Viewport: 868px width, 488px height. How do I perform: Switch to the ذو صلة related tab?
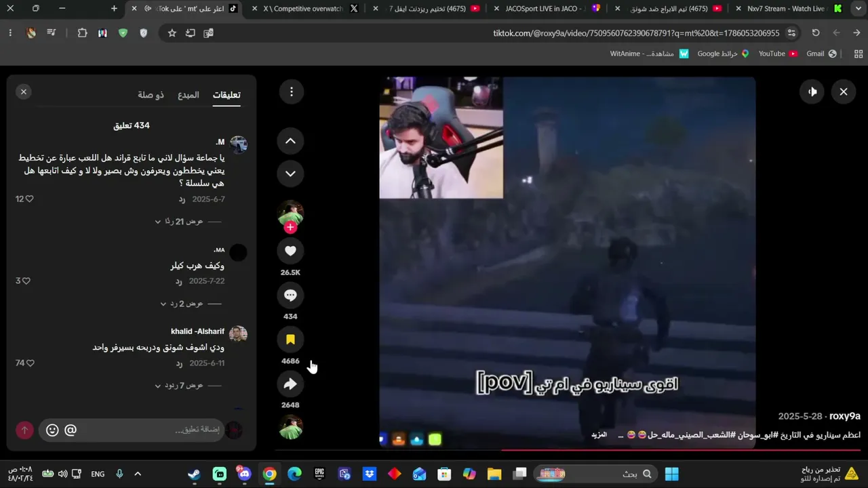tap(151, 95)
